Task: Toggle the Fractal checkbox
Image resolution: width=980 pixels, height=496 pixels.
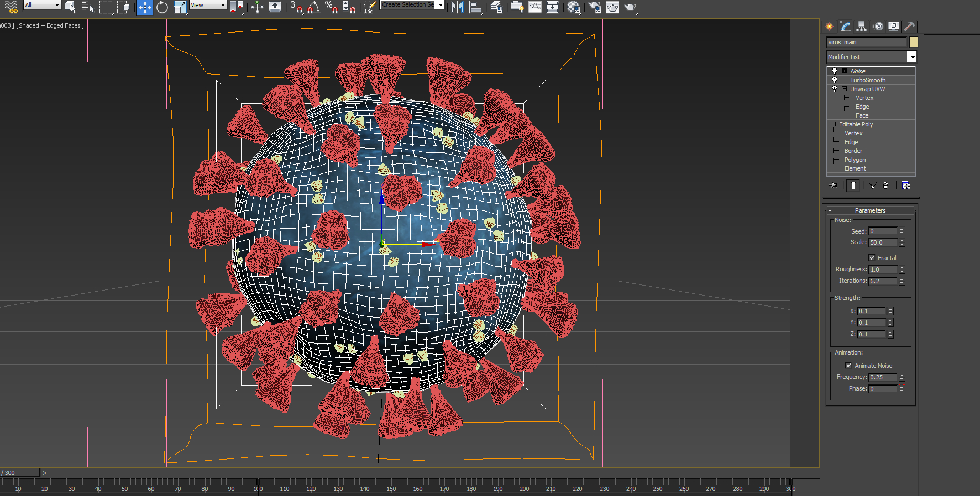Action: click(872, 258)
